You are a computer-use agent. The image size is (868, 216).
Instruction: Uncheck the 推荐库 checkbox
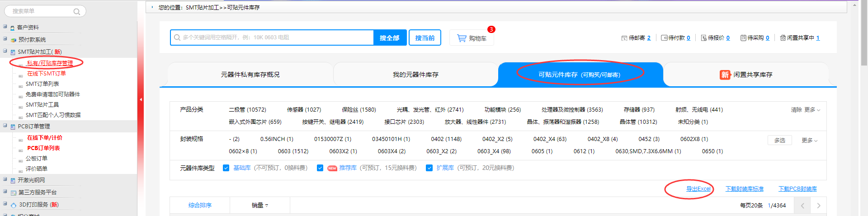pyautogui.click(x=320, y=168)
